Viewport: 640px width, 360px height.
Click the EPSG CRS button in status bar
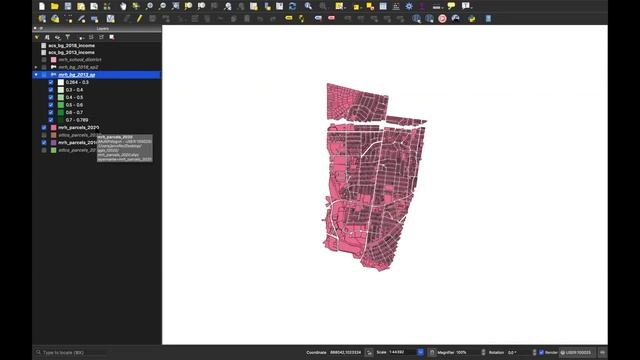coord(576,352)
